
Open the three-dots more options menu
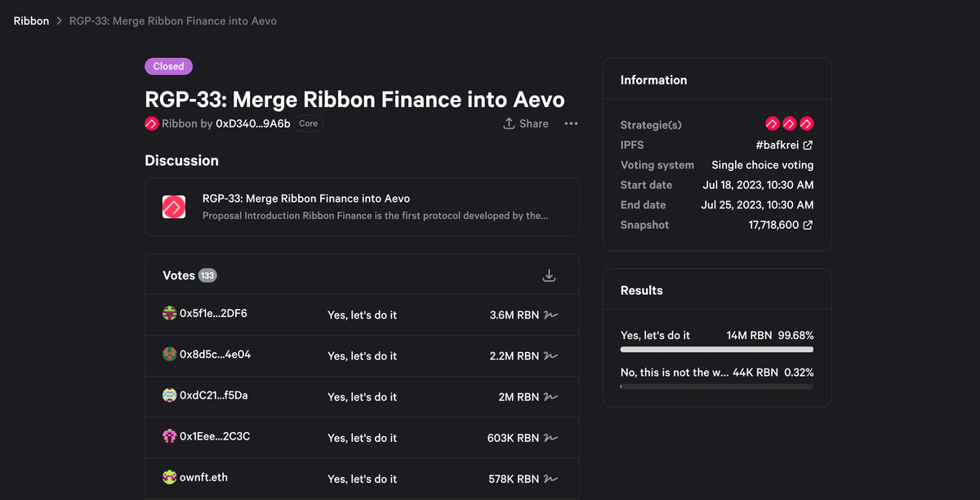tap(571, 123)
